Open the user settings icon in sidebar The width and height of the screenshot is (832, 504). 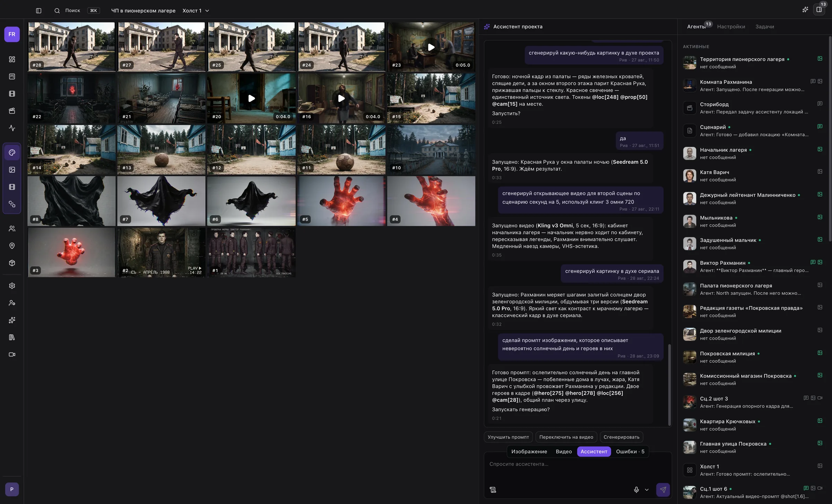(12, 303)
